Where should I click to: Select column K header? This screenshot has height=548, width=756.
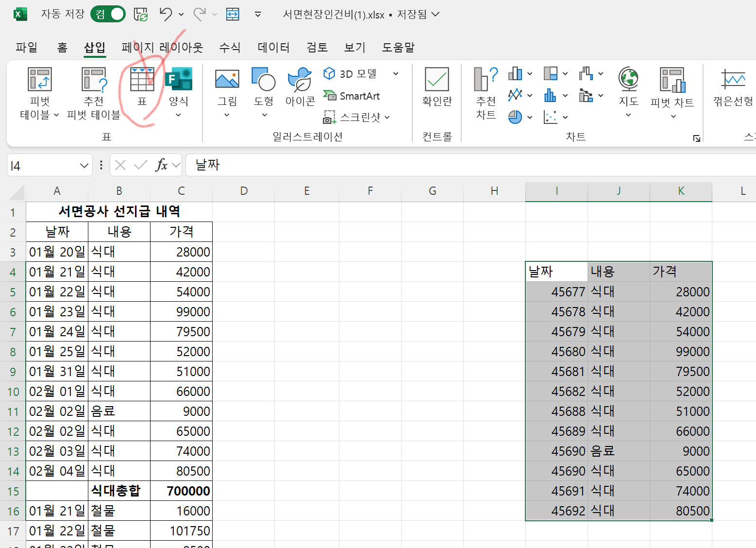(681, 191)
